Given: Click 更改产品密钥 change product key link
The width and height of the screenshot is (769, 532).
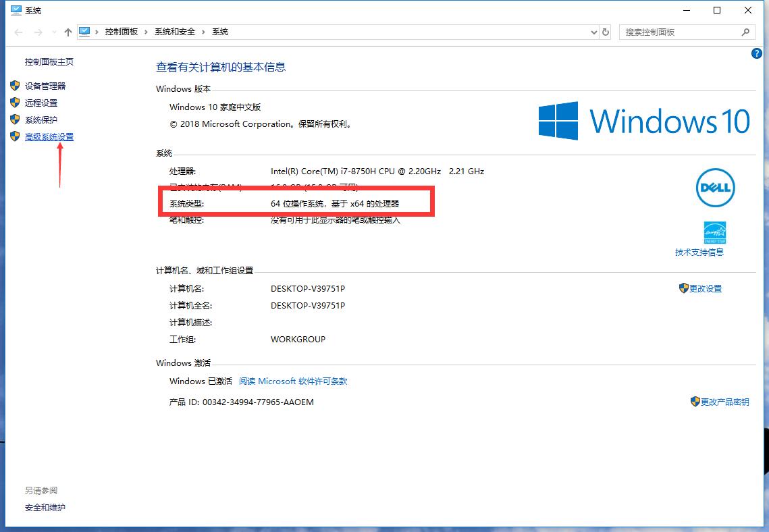Looking at the screenshot, I should [x=725, y=402].
